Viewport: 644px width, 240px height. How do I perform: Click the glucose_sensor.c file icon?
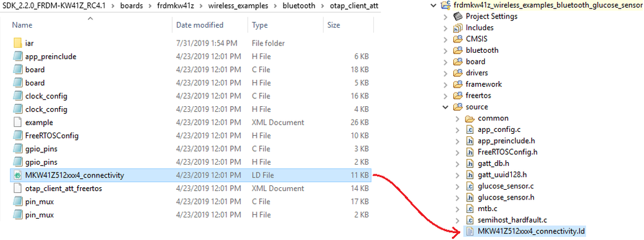[470, 186]
